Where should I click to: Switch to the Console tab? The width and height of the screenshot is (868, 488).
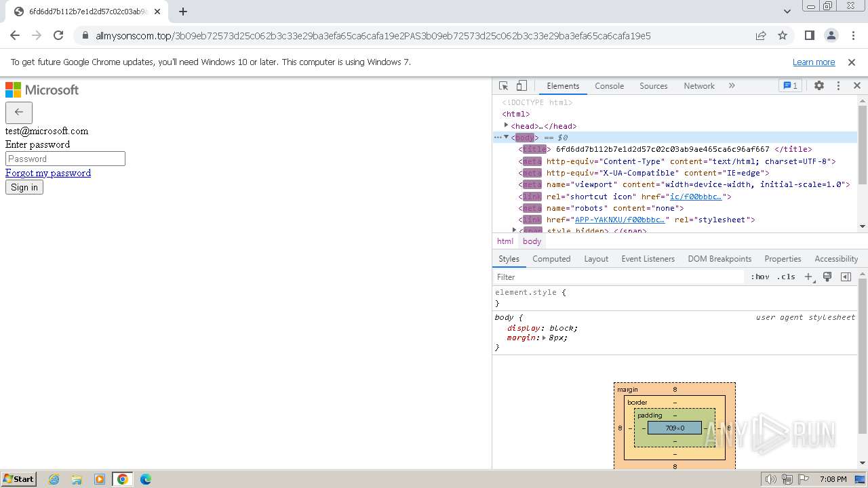coord(609,86)
